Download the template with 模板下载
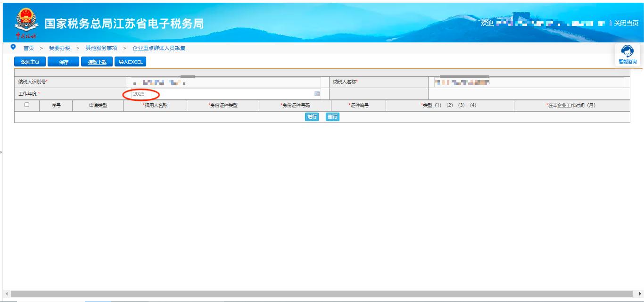This screenshot has width=644, height=302. 97,62
